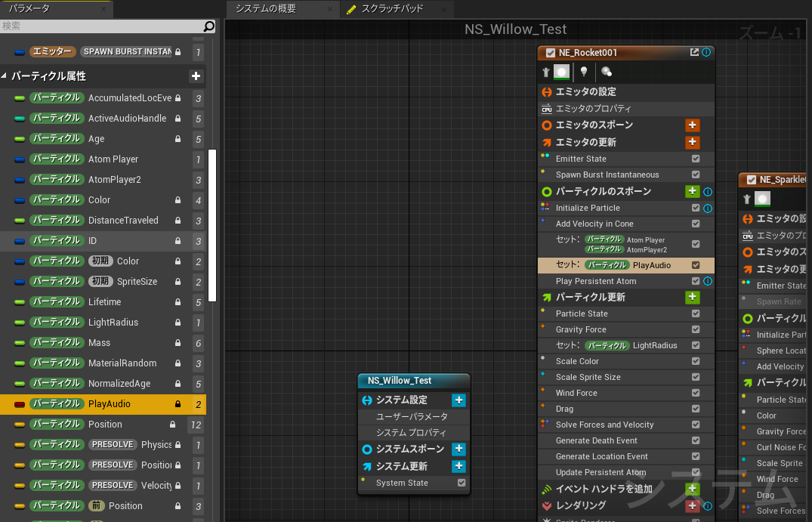Add module to システム設定 with the blue plus
The image size is (812, 522).
pos(458,400)
